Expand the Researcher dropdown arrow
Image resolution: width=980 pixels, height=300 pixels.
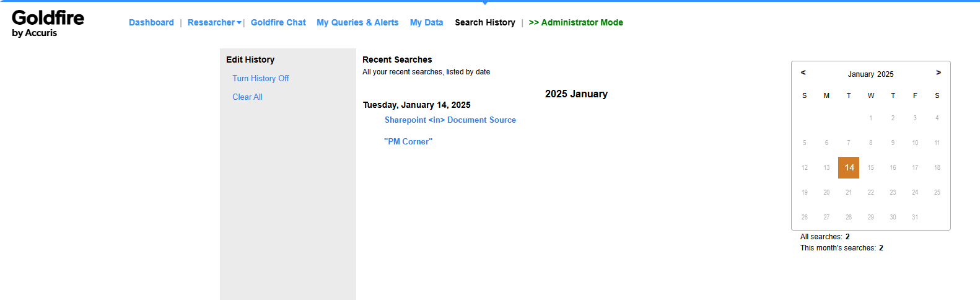(239, 23)
